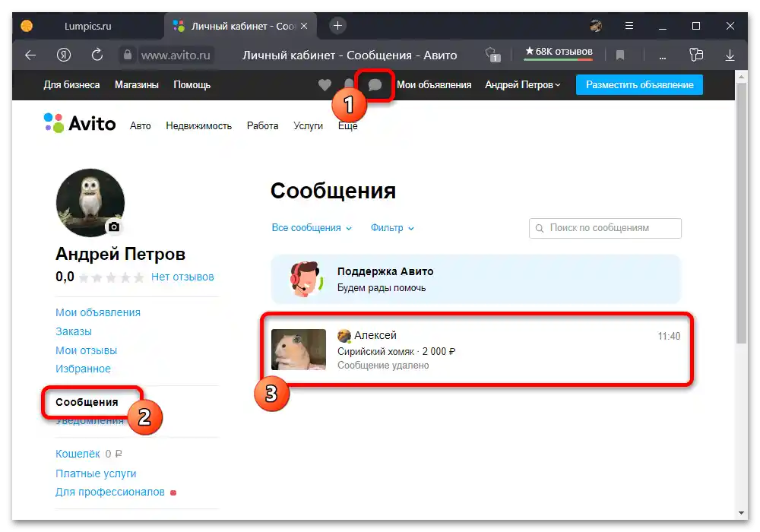Click the browser profile avatar icon
Viewport: 760px width, 532px height.
point(596,26)
